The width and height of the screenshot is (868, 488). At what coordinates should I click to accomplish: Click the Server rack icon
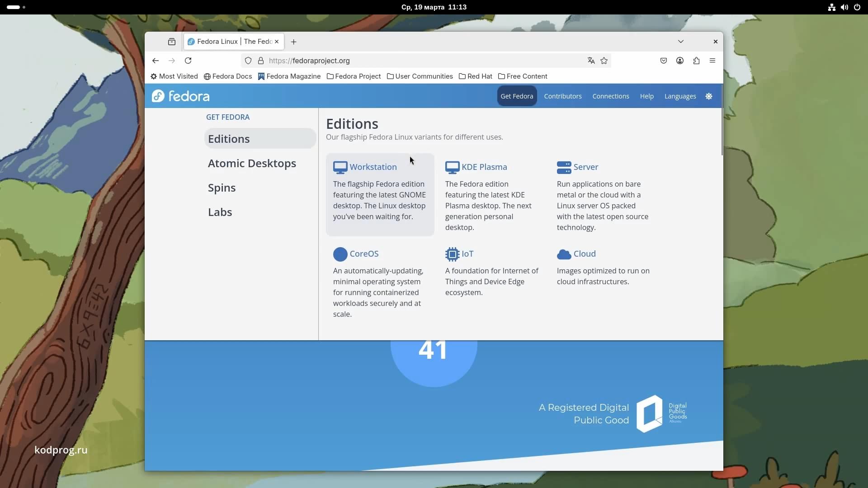coord(564,167)
